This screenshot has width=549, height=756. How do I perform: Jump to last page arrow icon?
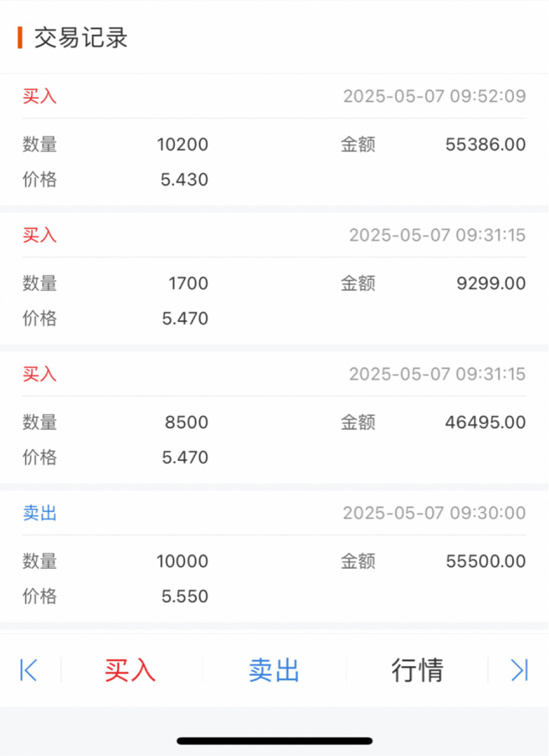pos(519,670)
